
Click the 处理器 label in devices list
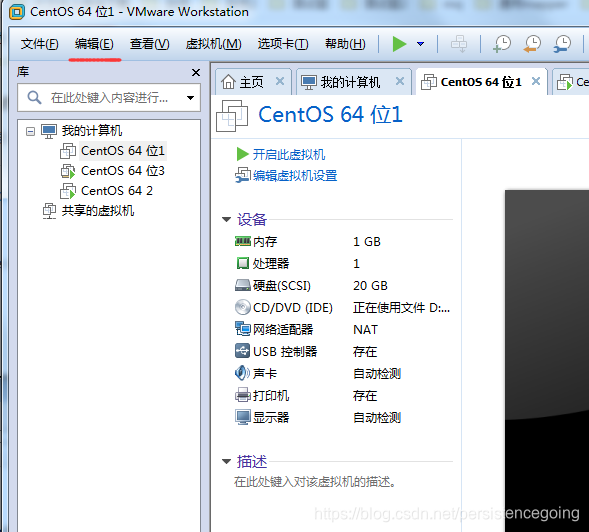(x=271, y=263)
